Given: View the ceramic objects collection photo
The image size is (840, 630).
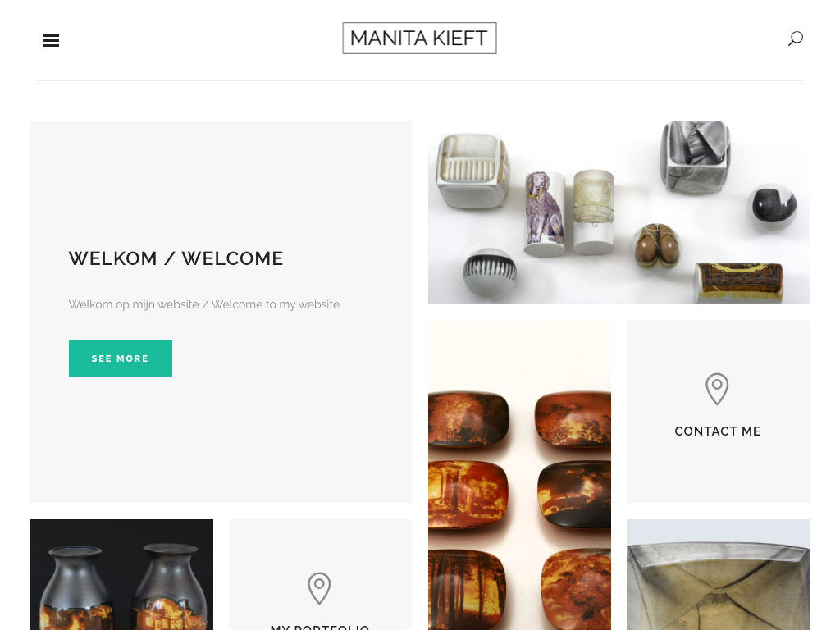Looking at the screenshot, I should tap(619, 212).
